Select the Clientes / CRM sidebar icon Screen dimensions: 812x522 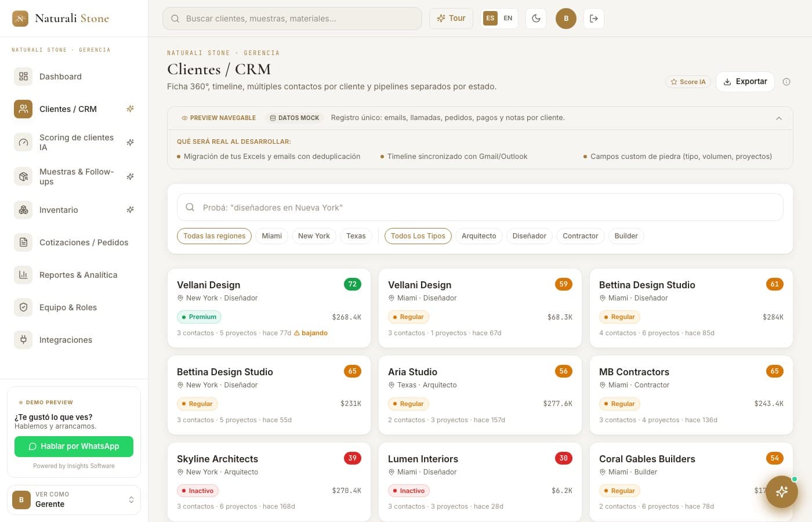tap(23, 109)
